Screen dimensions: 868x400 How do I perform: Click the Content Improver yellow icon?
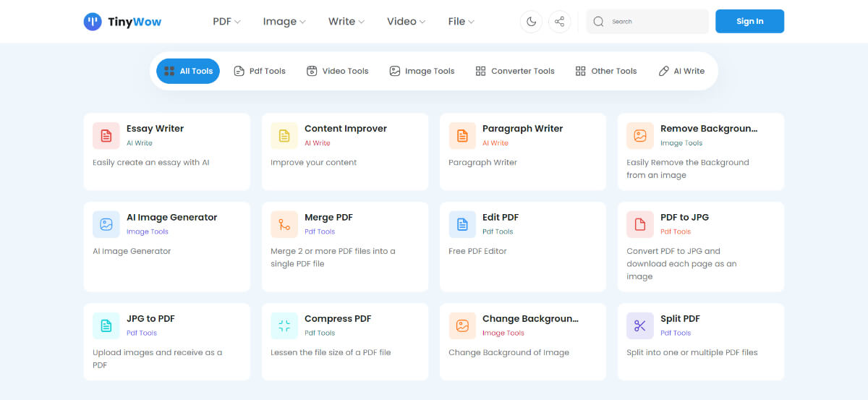click(284, 135)
